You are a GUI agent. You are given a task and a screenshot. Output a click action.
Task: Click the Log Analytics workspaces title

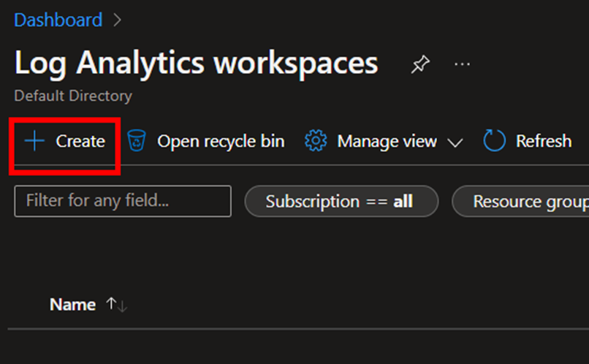tap(196, 63)
